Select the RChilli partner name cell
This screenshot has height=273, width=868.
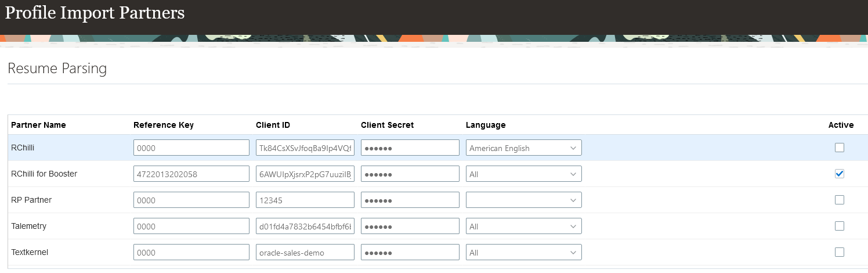(x=23, y=148)
